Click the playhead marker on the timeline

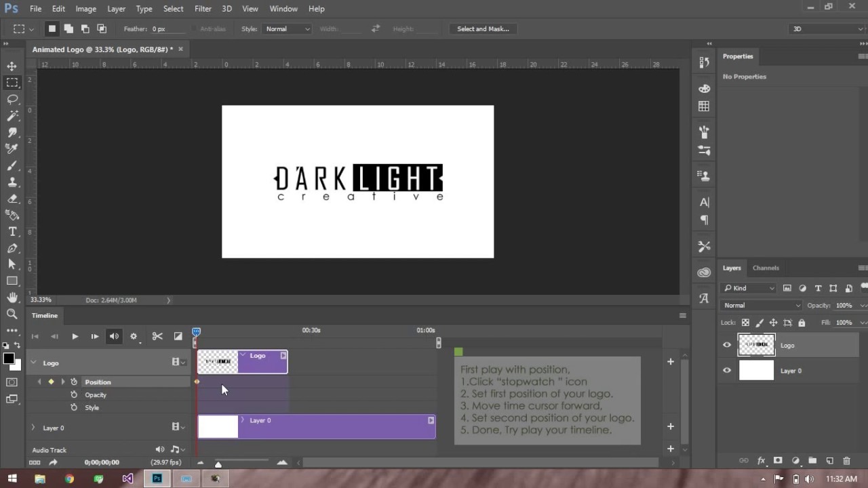(196, 331)
